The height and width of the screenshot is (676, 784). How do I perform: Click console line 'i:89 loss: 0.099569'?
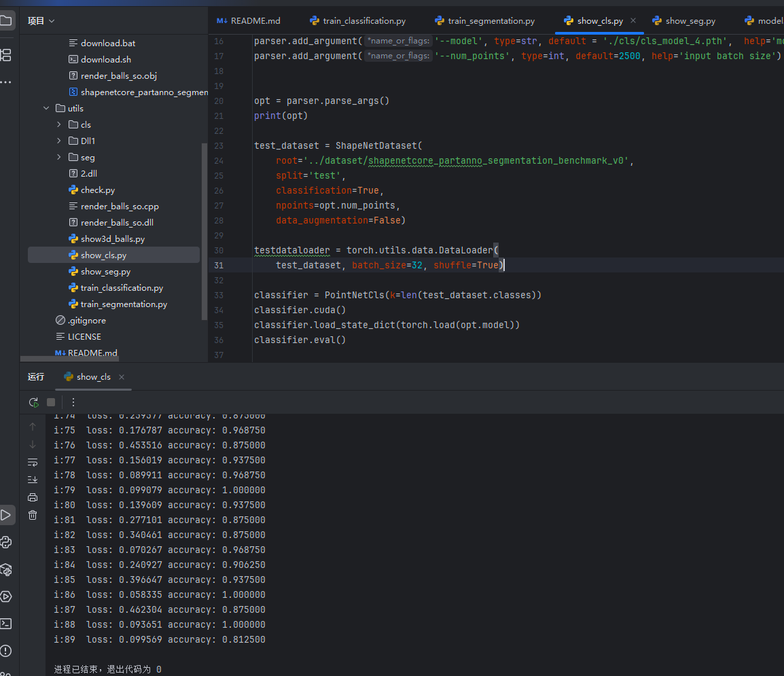(x=160, y=639)
